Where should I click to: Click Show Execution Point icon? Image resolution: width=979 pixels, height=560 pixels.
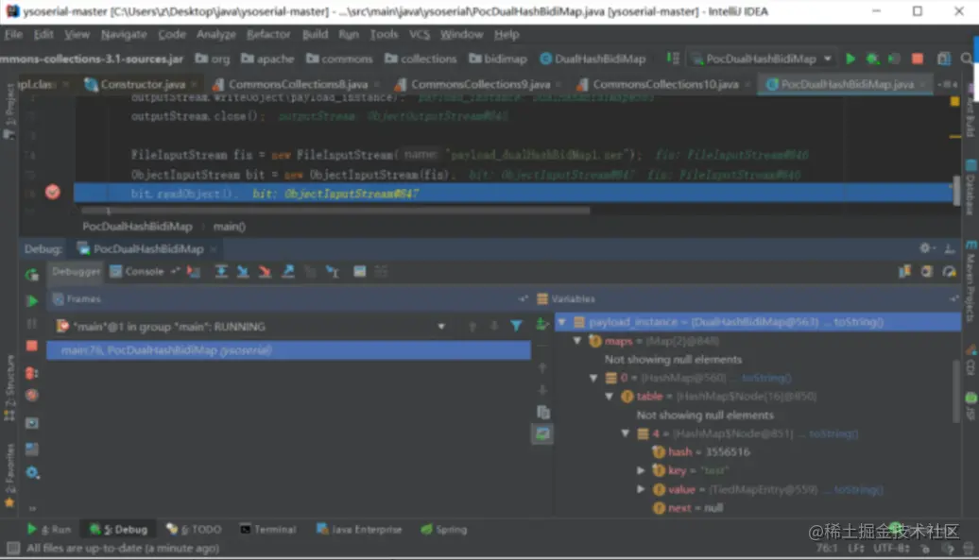(194, 272)
